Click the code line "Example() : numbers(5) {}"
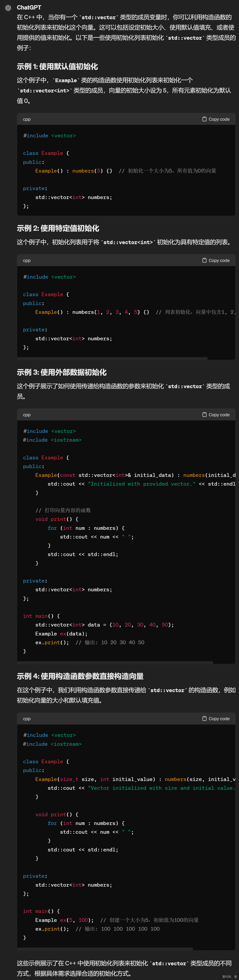Viewport: 239px width, 980px height. 74,171
